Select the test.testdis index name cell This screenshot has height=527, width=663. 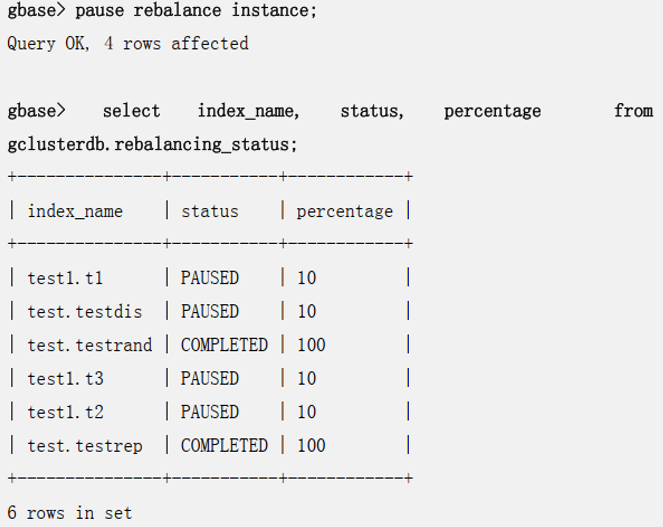click(85, 312)
